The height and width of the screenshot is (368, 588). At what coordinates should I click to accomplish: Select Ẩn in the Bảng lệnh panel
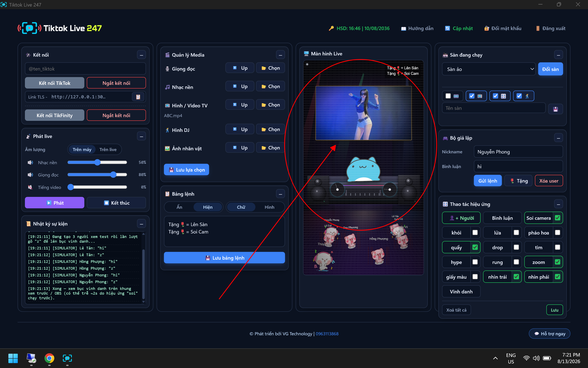[x=179, y=207]
